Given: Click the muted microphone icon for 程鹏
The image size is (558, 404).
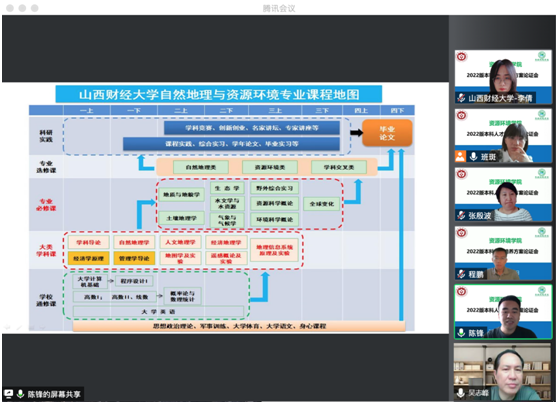Looking at the screenshot, I should [461, 274].
